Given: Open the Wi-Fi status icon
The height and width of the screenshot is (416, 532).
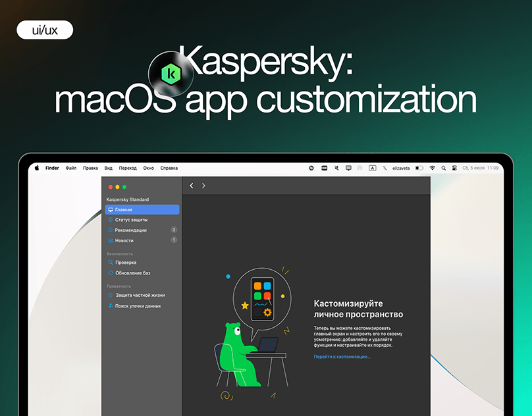Looking at the screenshot, I should [432, 168].
